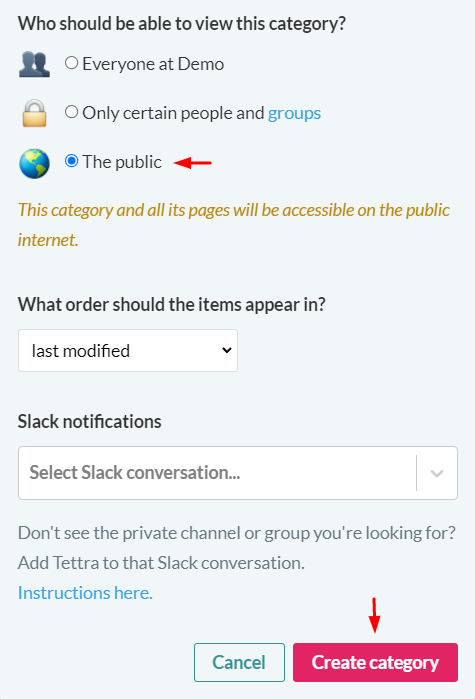Click the golden padlock icon
The height and width of the screenshot is (699, 475).
click(x=34, y=113)
